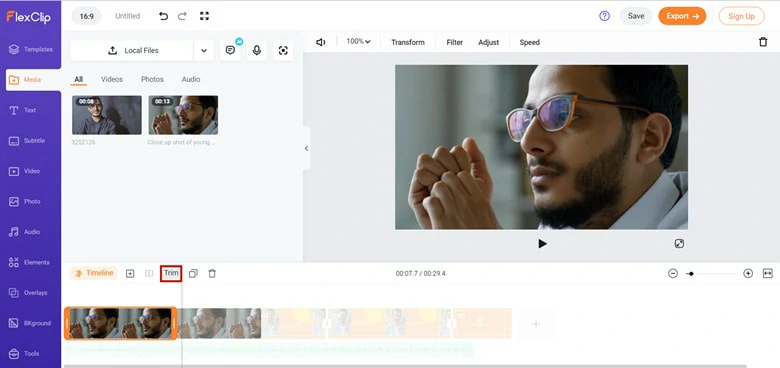Add a new scene in timeline toolbar
The image size is (780, 368).
click(130, 274)
